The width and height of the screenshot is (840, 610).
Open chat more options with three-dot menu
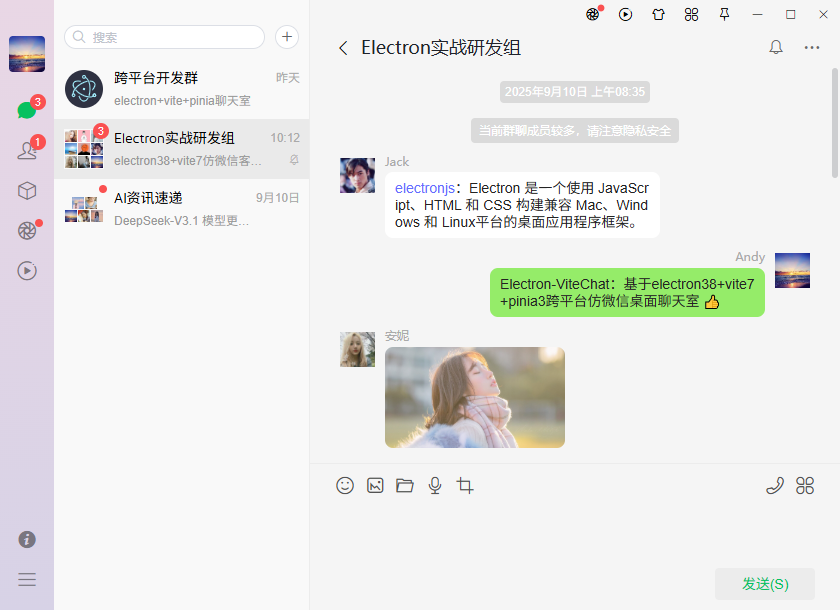click(812, 47)
